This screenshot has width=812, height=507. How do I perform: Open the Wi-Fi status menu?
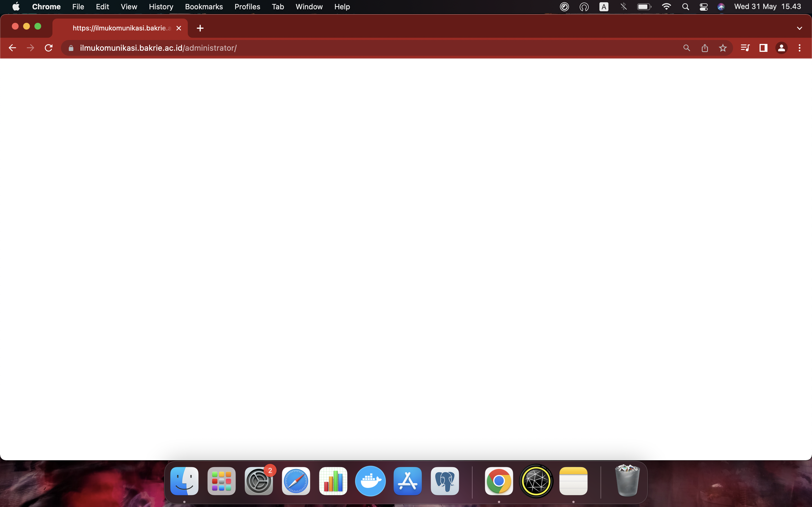(x=666, y=7)
